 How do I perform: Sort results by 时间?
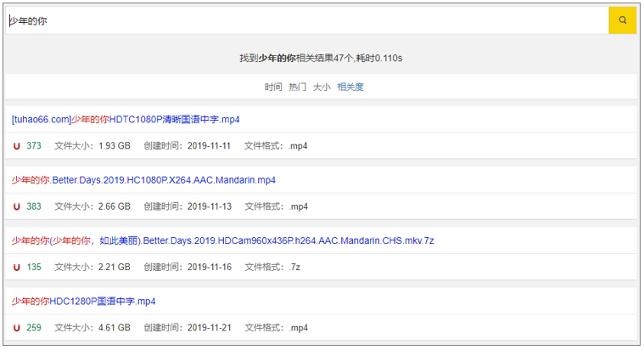coord(273,87)
